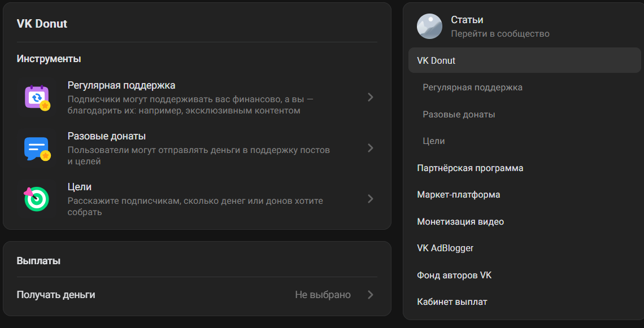The image size is (644, 328).
Task: Open Партнёрская программа from the sidebar
Action: (469, 168)
